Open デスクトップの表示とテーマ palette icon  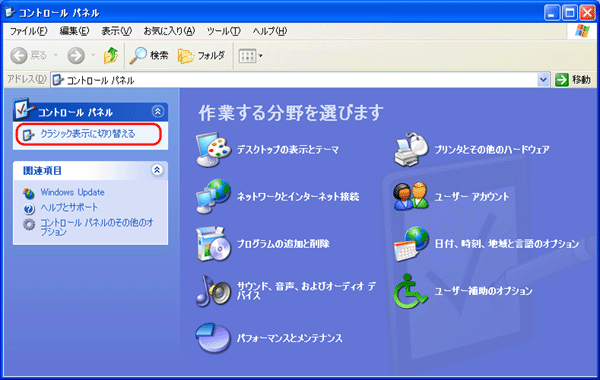pyautogui.click(x=214, y=150)
